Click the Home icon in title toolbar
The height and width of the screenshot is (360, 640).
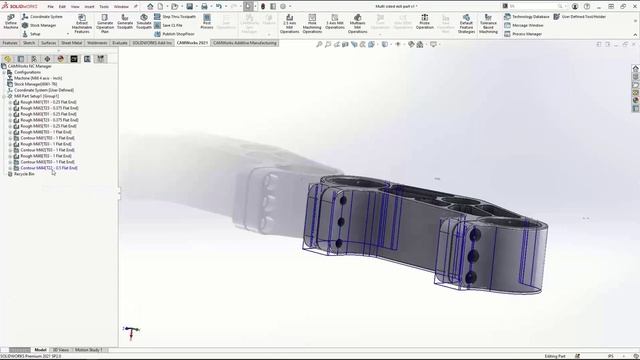point(150,6)
